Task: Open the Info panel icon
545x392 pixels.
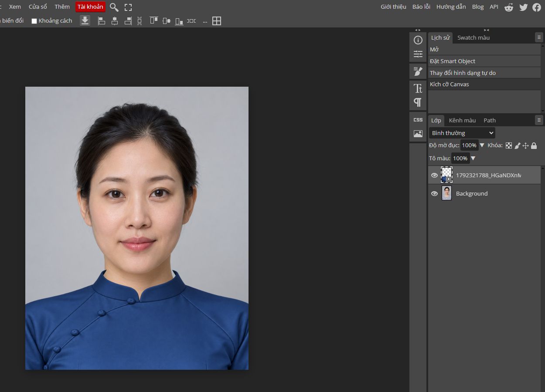Action: (418, 40)
